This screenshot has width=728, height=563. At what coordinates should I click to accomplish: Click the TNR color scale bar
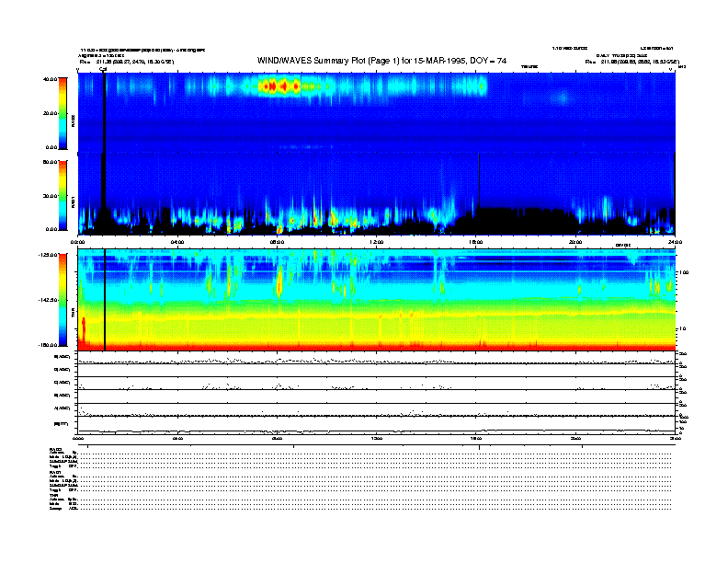pyautogui.click(x=63, y=300)
